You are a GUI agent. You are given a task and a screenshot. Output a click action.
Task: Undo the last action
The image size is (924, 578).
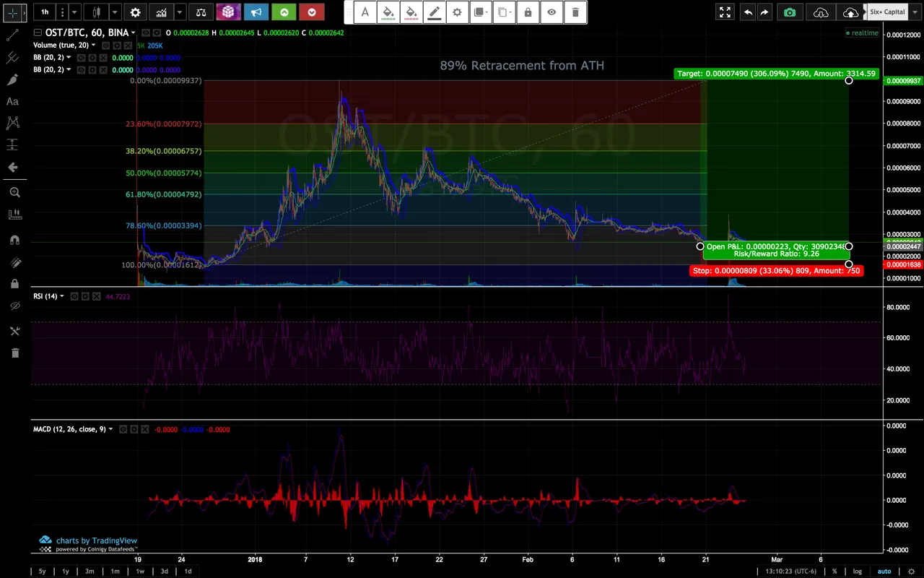point(749,12)
